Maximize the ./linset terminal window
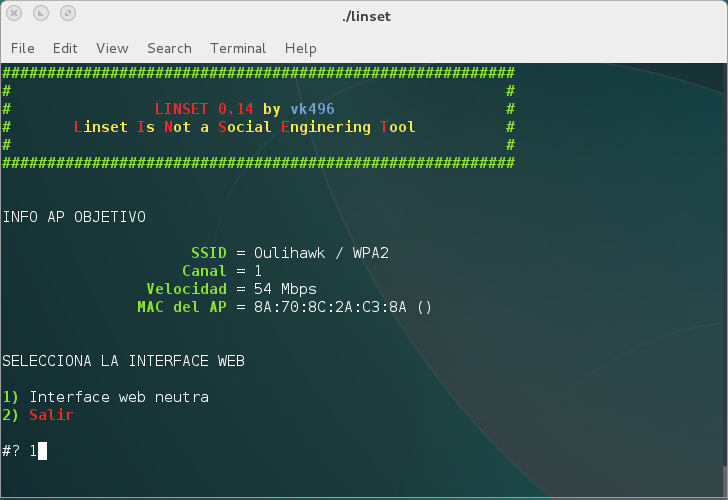The width and height of the screenshot is (728, 500). click(x=68, y=13)
